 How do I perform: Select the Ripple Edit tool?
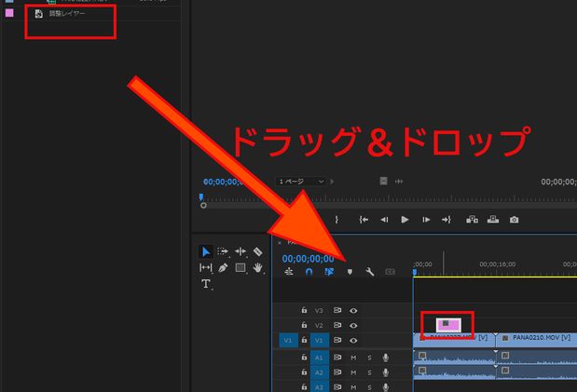tap(240, 251)
